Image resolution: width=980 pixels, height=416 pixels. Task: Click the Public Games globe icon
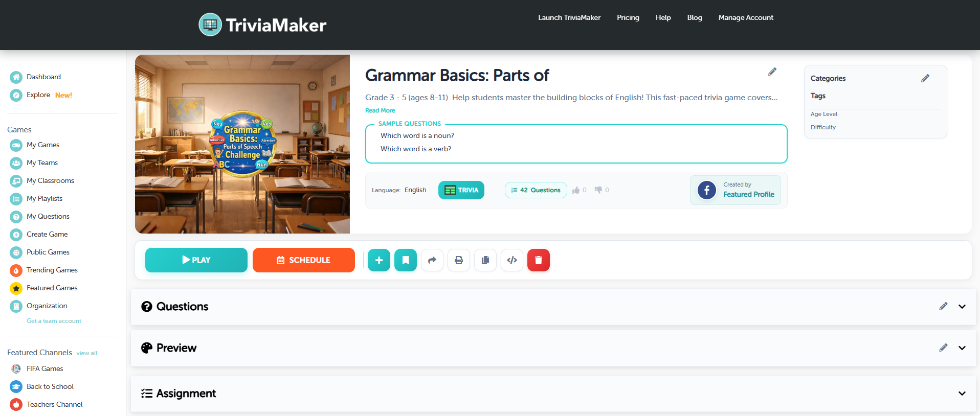click(x=16, y=252)
